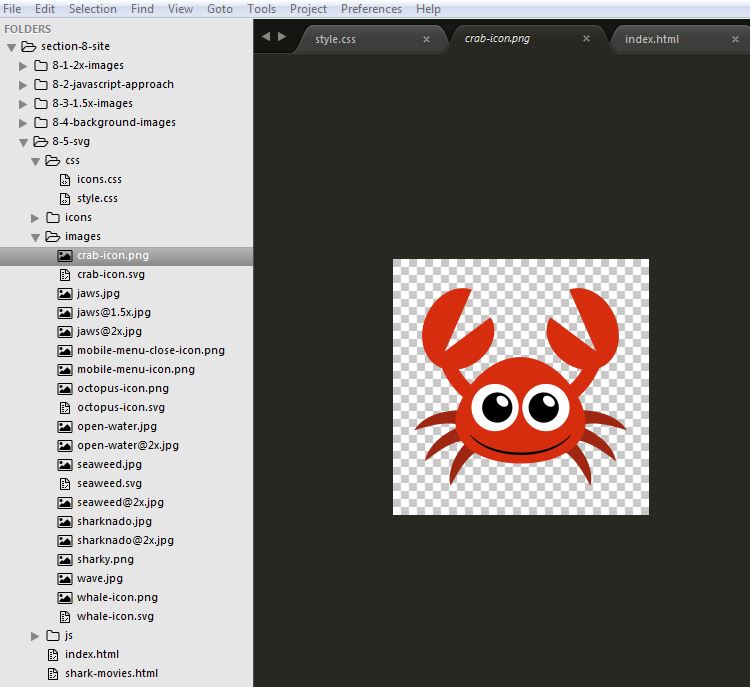Close the style.css tab
Screen dimensions: 750x687
tap(426, 40)
